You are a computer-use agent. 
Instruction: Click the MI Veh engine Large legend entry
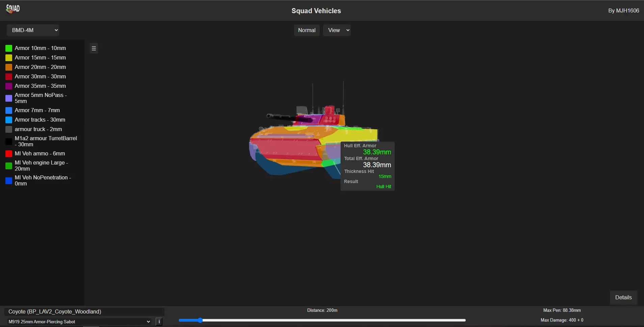[41, 166]
